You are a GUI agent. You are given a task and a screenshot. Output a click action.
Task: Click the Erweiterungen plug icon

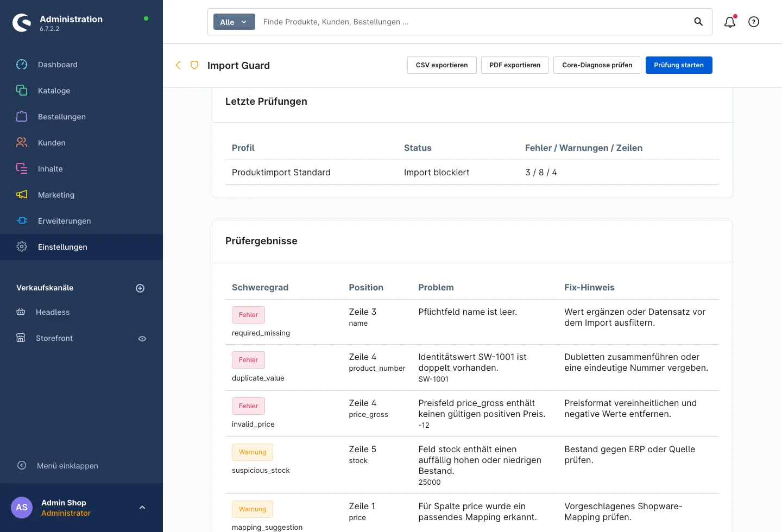pos(22,221)
